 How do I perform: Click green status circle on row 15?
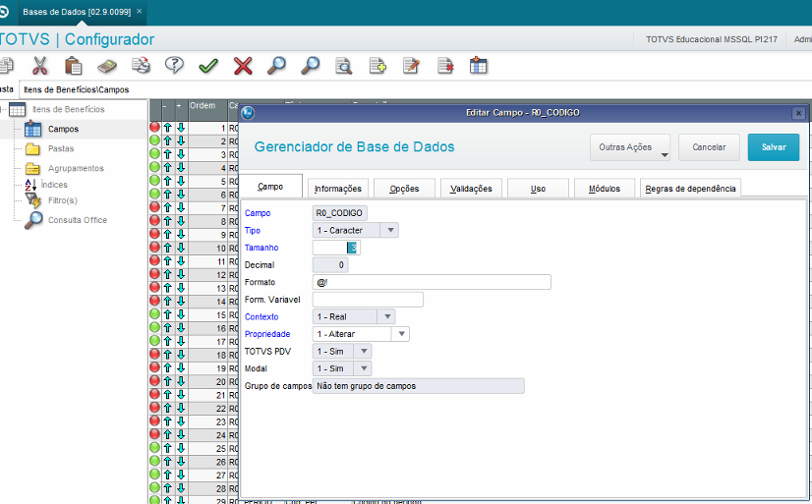(x=155, y=313)
